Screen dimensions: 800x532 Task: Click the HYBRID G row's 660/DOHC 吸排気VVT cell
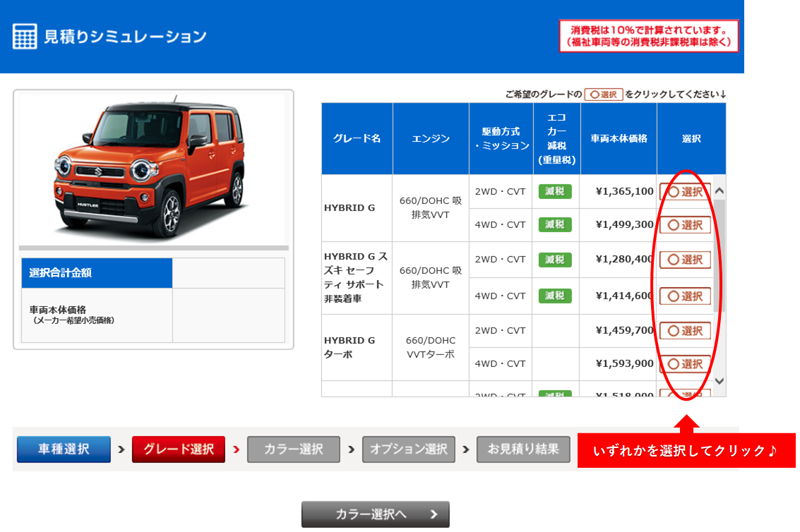click(x=431, y=208)
